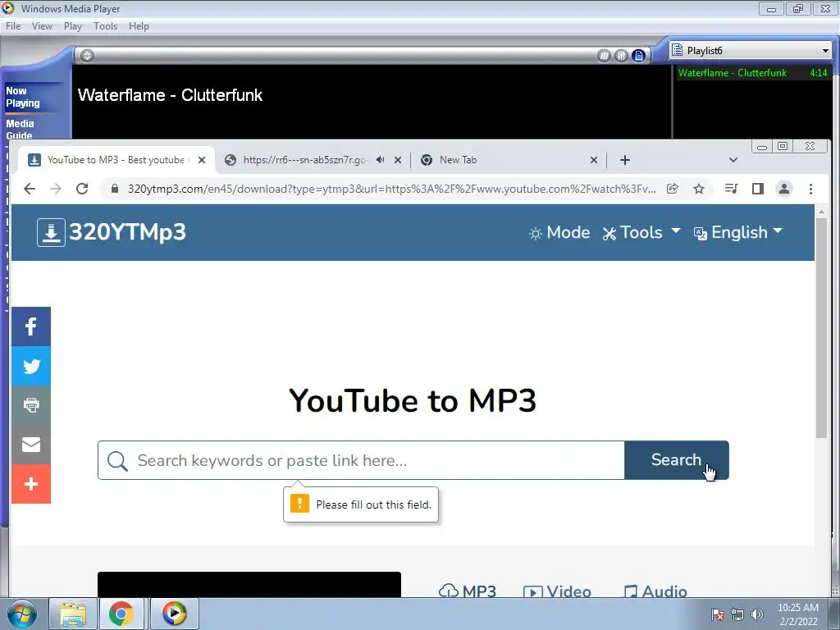The image size is (840, 630).
Task: Click the share this page icon in address bar
Action: pos(673,189)
